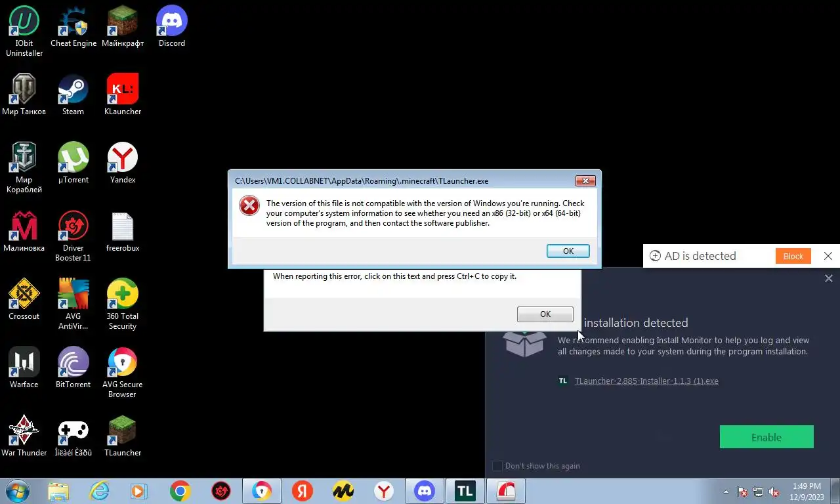Show hidden system tray icons
The width and height of the screenshot is (840, 504).
click(x=726, y=492)
